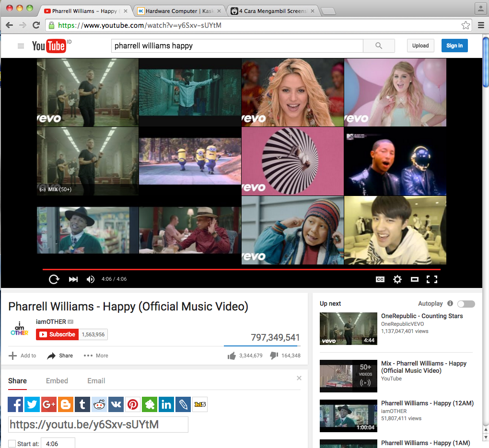Share the video on LiveJournal pencil icon
489x448 pixels.
[x=183, y=404]
